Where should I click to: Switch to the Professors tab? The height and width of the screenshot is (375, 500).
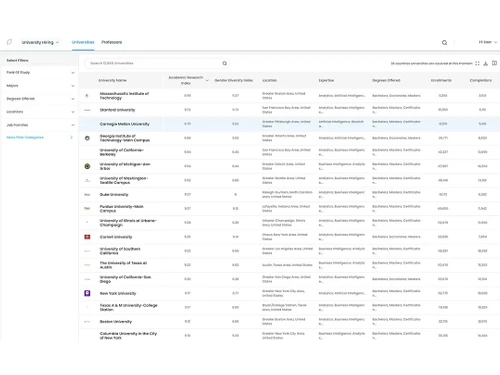click(112, 42)
